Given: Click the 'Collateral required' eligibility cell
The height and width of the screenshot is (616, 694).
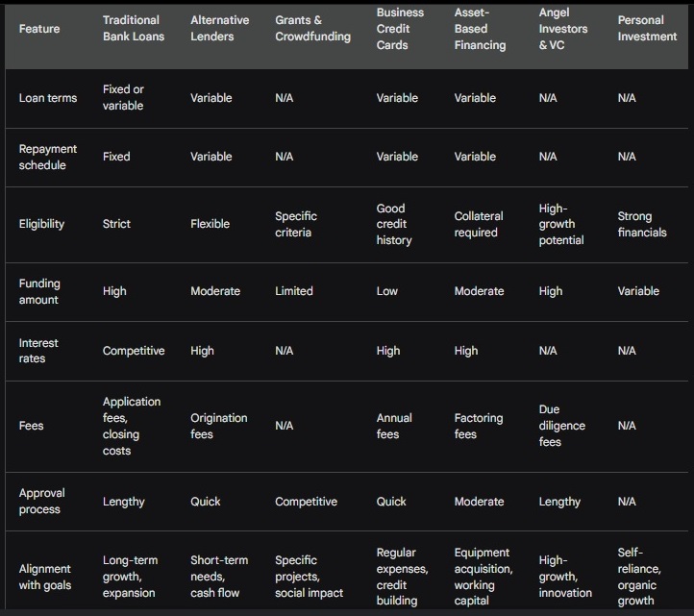Looking at the screenshot, I should click(479, 224).
